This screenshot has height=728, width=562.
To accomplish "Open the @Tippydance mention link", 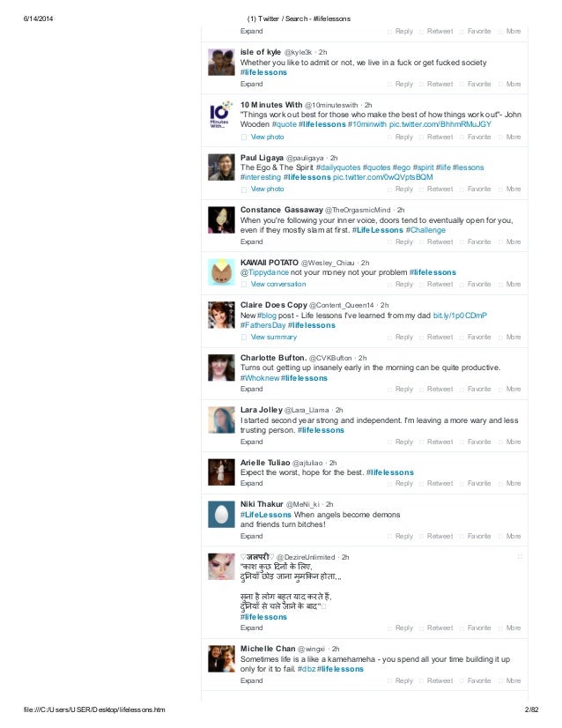I will 264,272.
